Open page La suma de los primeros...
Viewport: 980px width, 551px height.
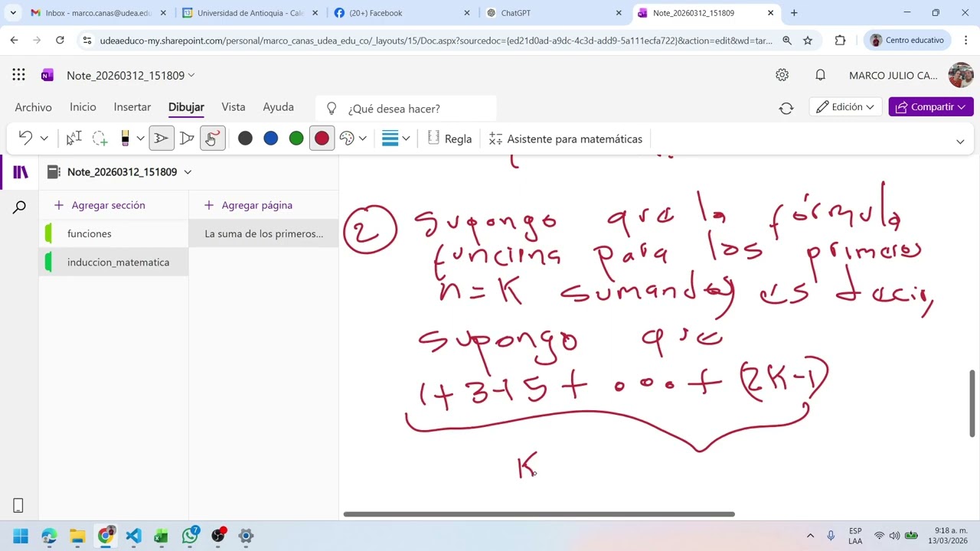tap(263, 233)
